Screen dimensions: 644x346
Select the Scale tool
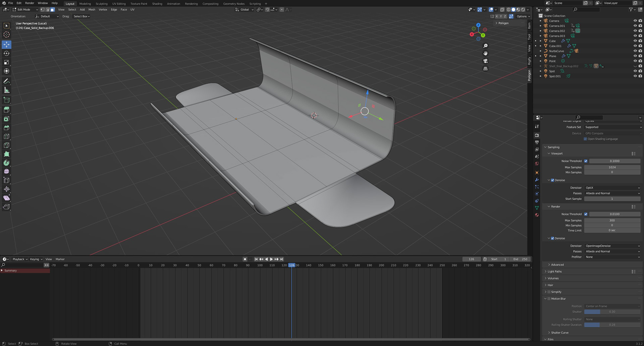click(6, 62)
